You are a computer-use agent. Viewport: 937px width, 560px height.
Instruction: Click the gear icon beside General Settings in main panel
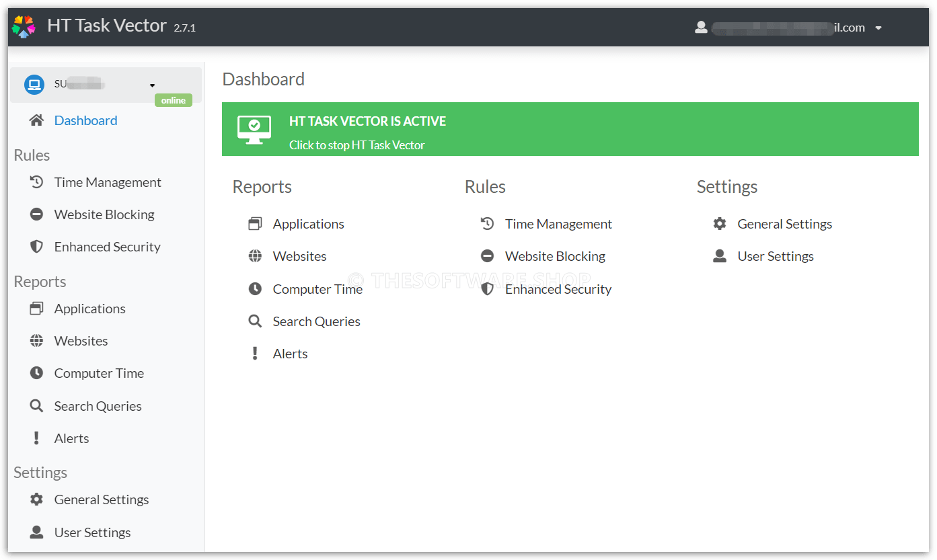tap(720, 224)
